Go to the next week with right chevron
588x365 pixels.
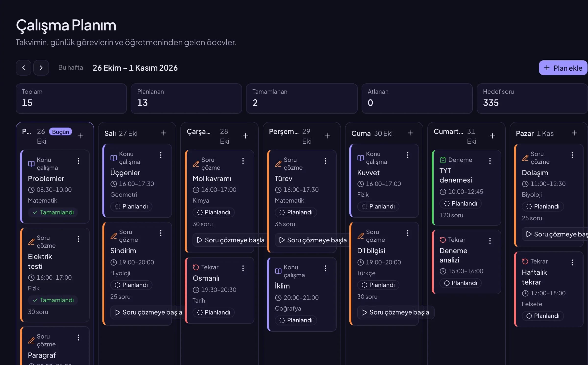click(41, 68)
